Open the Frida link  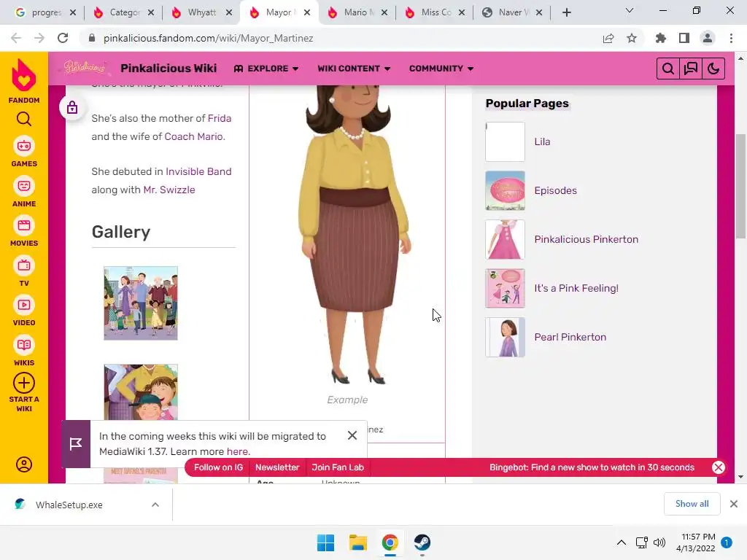coord(219,118)
